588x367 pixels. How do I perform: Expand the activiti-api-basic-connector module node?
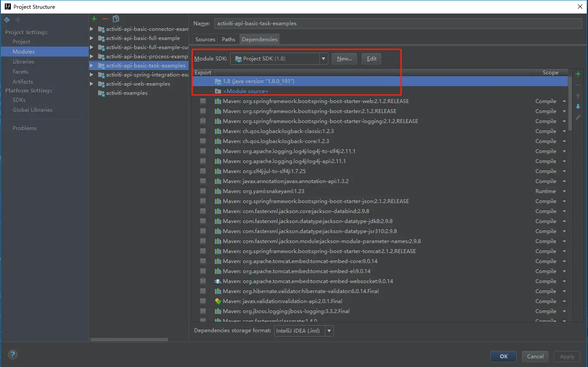[x=92, y=29]
